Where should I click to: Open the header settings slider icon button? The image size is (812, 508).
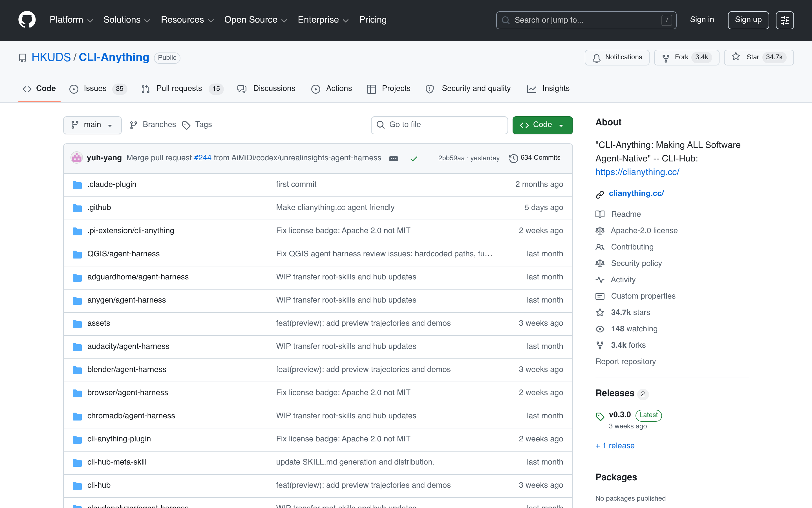[x=784, y=20]
